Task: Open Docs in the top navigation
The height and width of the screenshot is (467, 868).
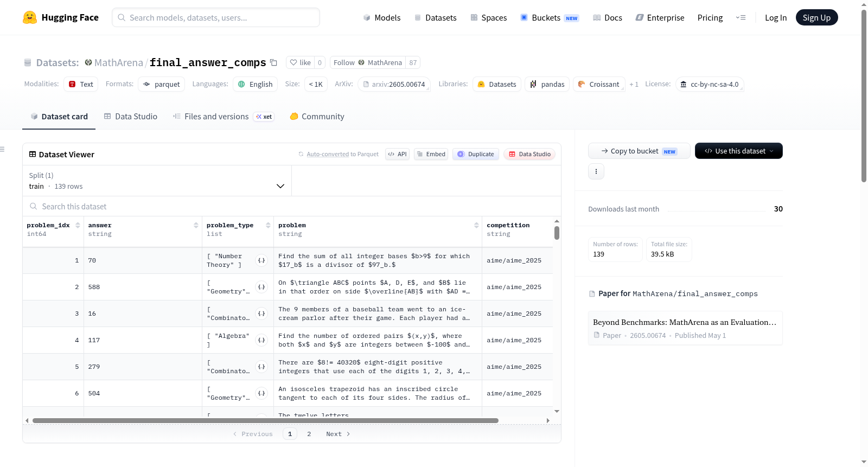Action: coord(607,17)
